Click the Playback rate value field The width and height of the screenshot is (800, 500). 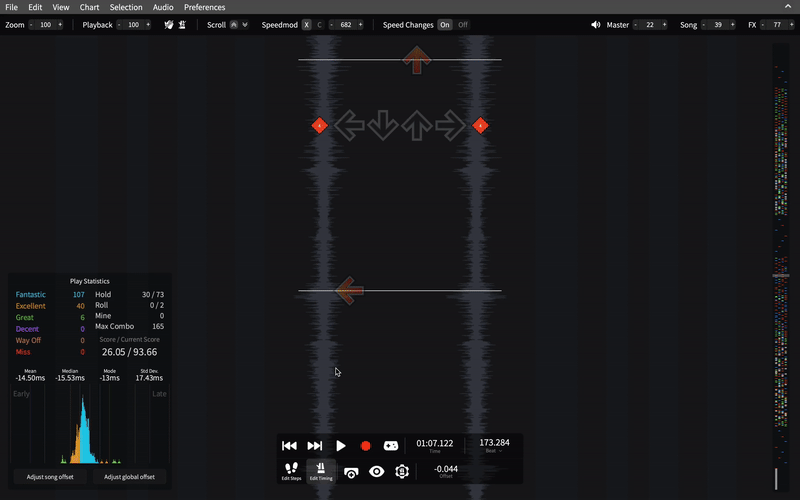pyautogui.click(x=133, y=24)
